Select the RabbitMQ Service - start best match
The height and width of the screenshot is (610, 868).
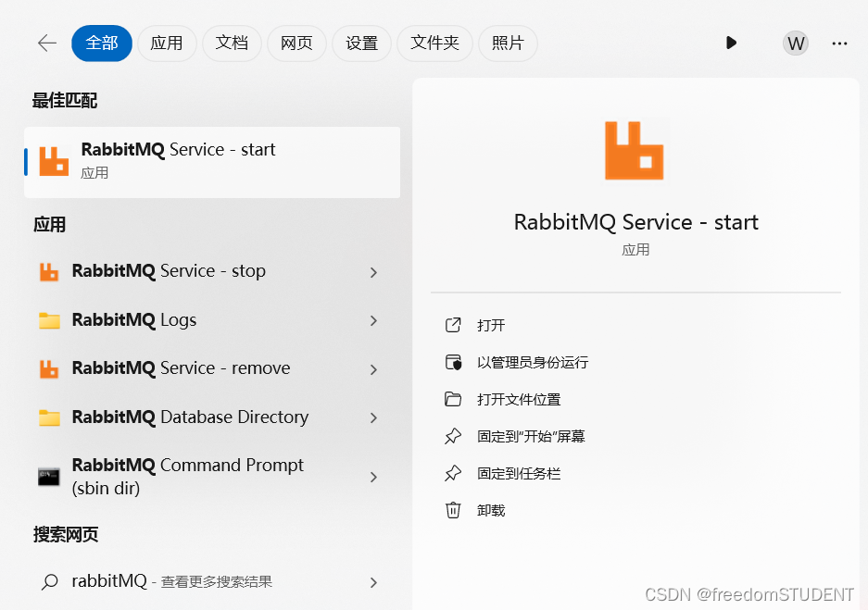point(211,161)
